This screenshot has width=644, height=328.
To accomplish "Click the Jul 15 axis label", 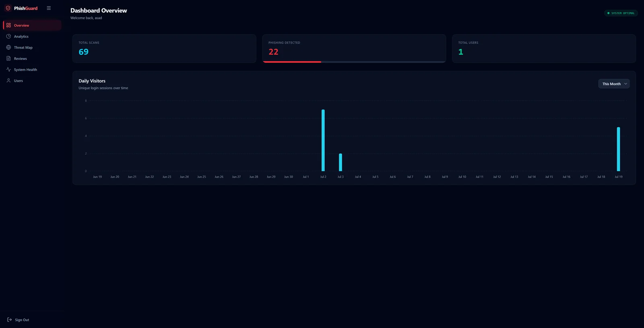I will click(x=549, y=177).
